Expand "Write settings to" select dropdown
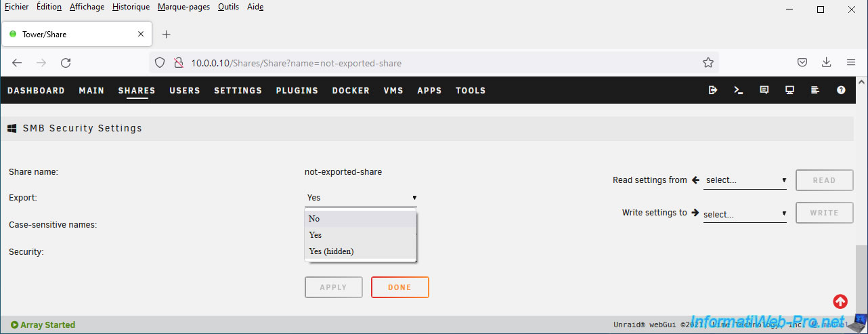This screenshot has width=868, height=334. pos(745,214)
